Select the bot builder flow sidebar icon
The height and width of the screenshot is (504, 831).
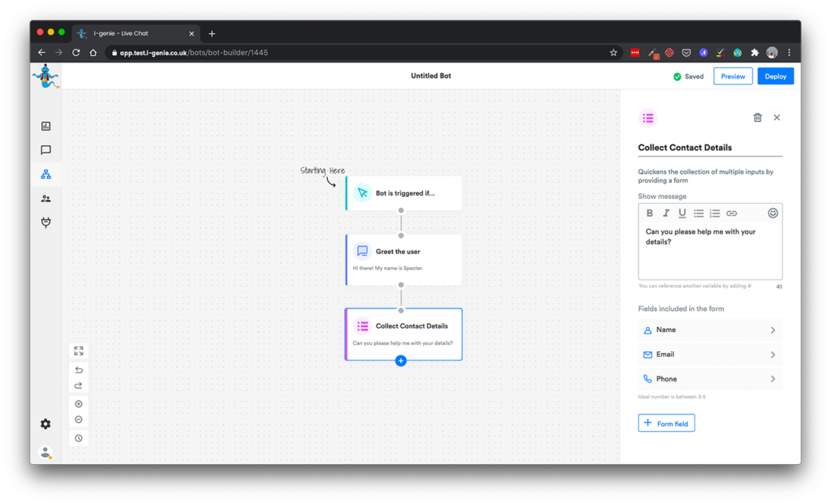tap(46, 174)
